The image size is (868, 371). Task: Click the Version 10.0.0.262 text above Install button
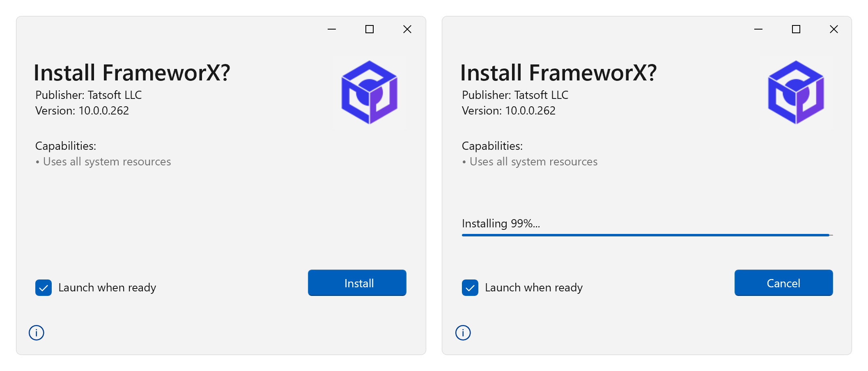(x=82, y=111)
